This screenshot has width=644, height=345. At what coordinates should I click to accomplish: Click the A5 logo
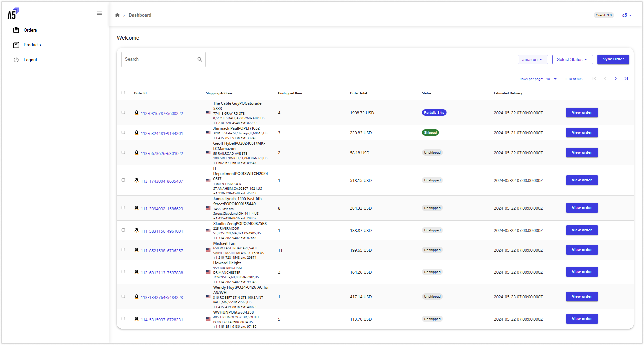tap(13, 13)
